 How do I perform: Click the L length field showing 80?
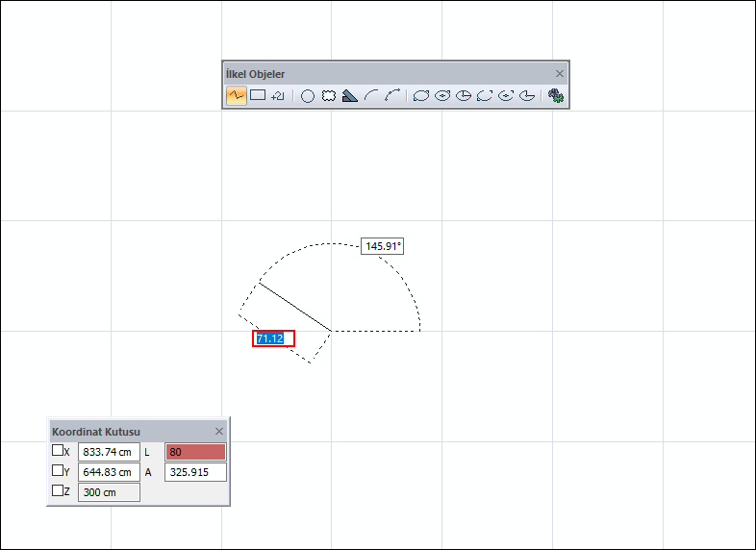tap(195, 452)
